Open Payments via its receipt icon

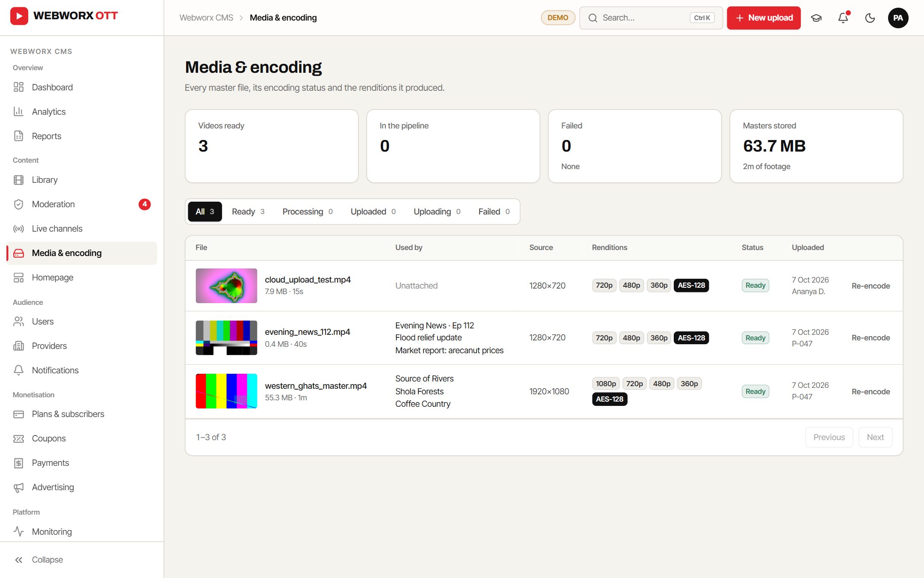click(18, 463)
